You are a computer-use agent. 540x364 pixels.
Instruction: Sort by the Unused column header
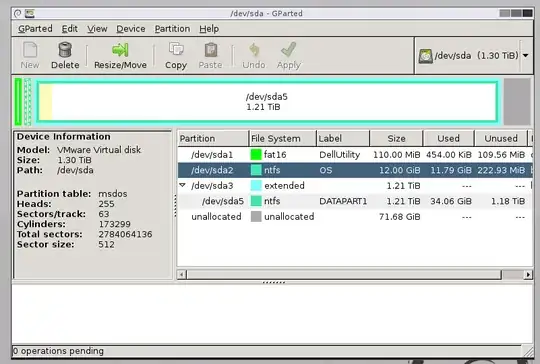tap(501, 138)
